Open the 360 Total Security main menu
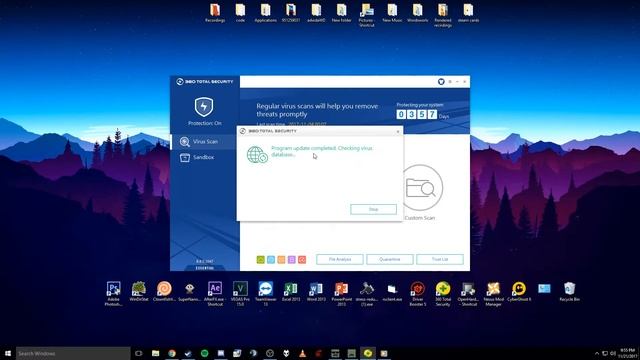The height and width of the screenshot is (360, 640). (x=450, y=82)
